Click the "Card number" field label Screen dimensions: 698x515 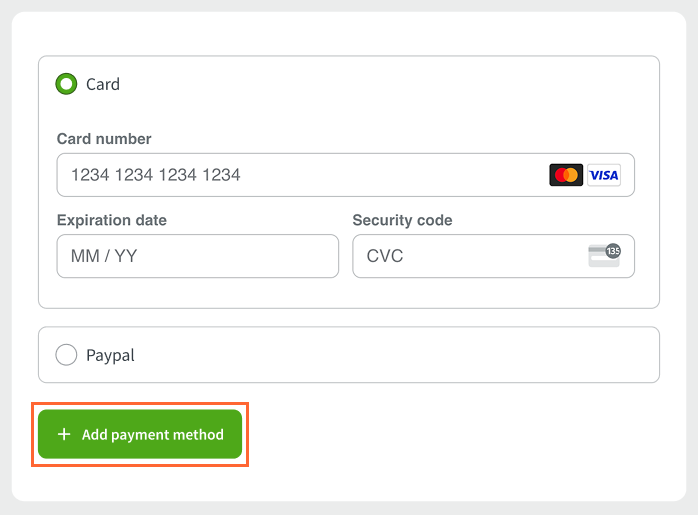104,139
